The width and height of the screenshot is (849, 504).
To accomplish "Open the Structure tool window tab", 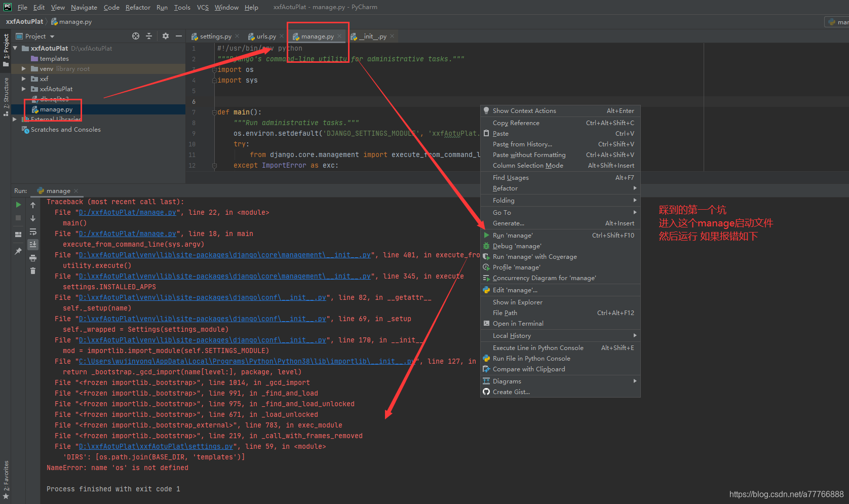I will click(x=6, y=96).
